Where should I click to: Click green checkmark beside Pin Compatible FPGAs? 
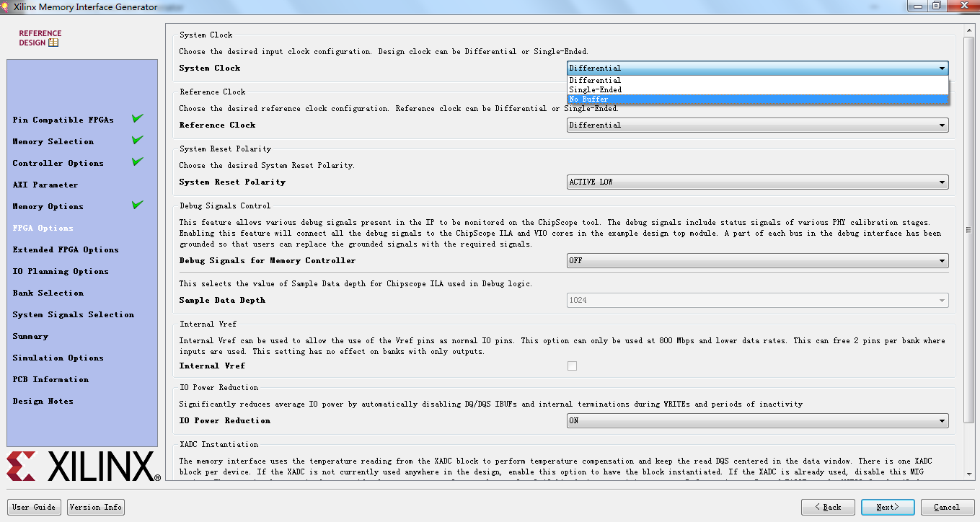[138, 119]
